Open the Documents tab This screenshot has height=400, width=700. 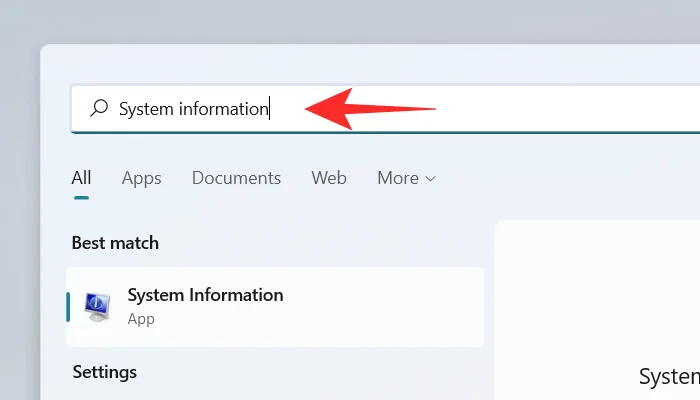click(236, 178)
